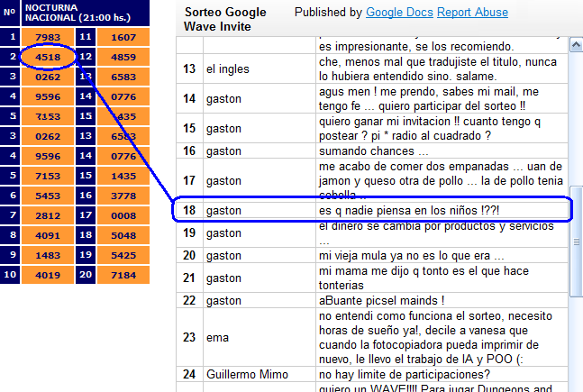The width and height of the screenshot is (583, 392).
Task: Click the spreadsheet row number 24
Action: click(x=189, y=374)
